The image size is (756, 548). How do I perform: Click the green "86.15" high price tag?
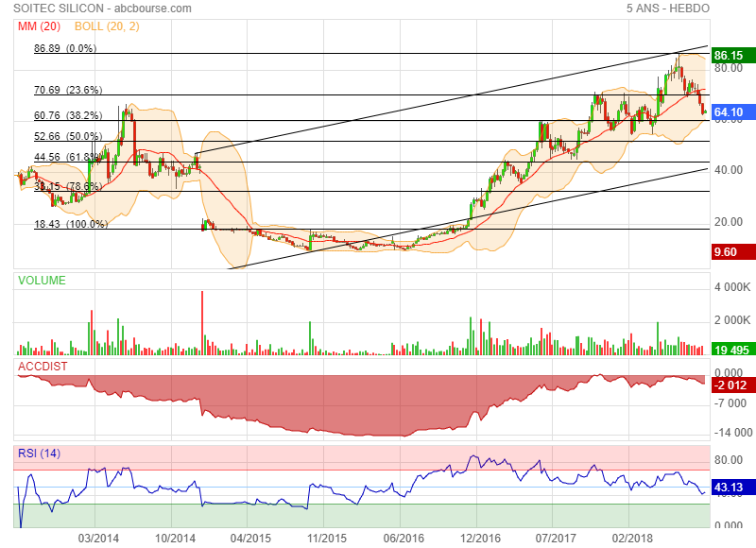point(733,56)
